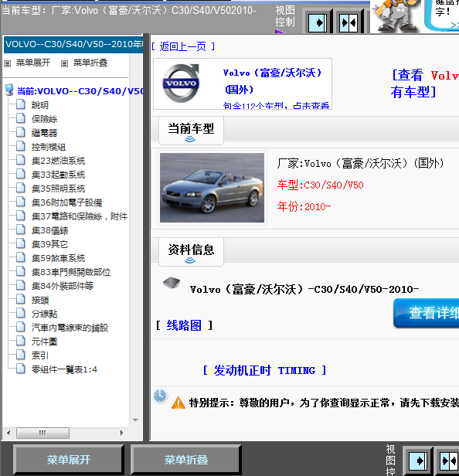This screenshot has width=459, height=476.
Task: Click the tree panel horizontal scroll right arrow
Action: 122,433
